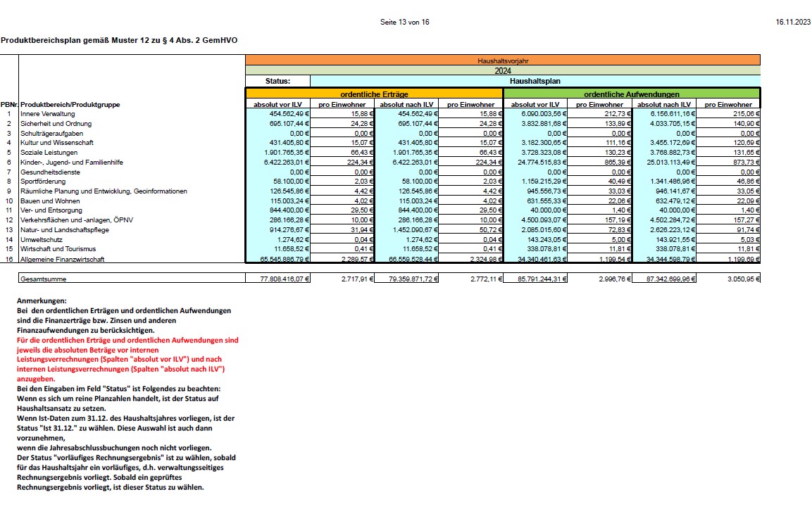This screenshot has width=812, height=508.
Task: Select the "Innere Verwaltung" row label
Action: (47, 114)
